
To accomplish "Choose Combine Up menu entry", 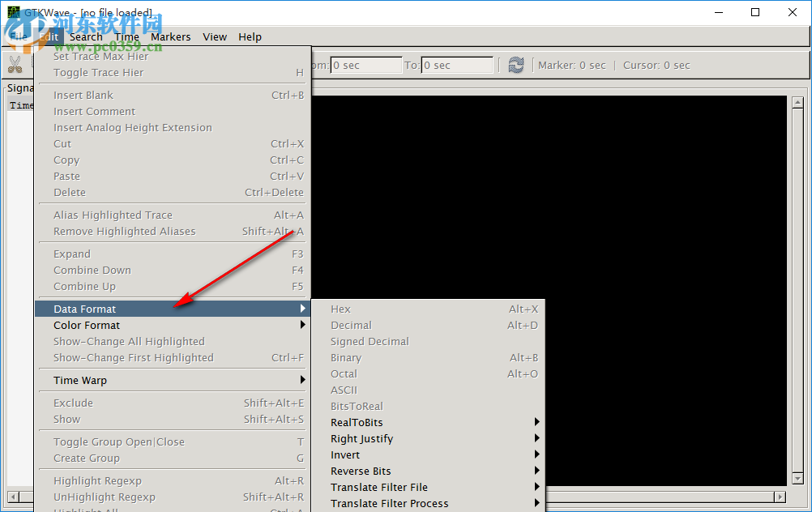I will pos(173,286).
